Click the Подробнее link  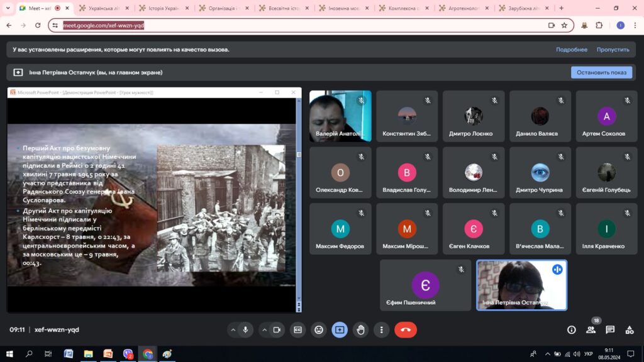click(571, 50)
